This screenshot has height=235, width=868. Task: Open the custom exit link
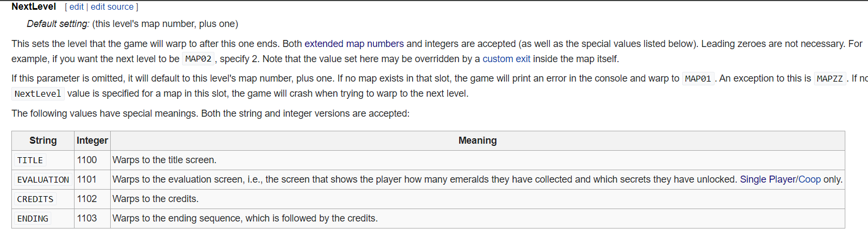pyautogui.click(x=506, y=59)
